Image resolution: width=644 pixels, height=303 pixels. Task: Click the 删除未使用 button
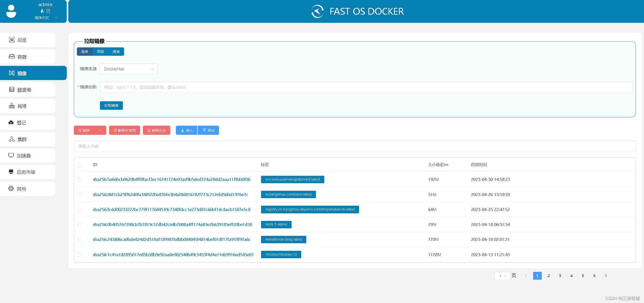pyautogui.click(x=125, y=130)
